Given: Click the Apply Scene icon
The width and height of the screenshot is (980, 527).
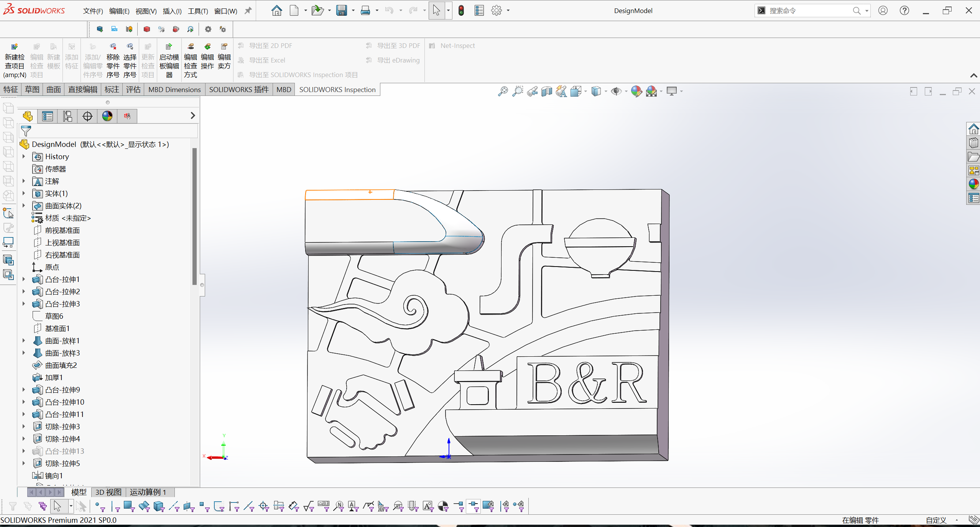Looking at the screenshot, I should click(x=651, y=91).
